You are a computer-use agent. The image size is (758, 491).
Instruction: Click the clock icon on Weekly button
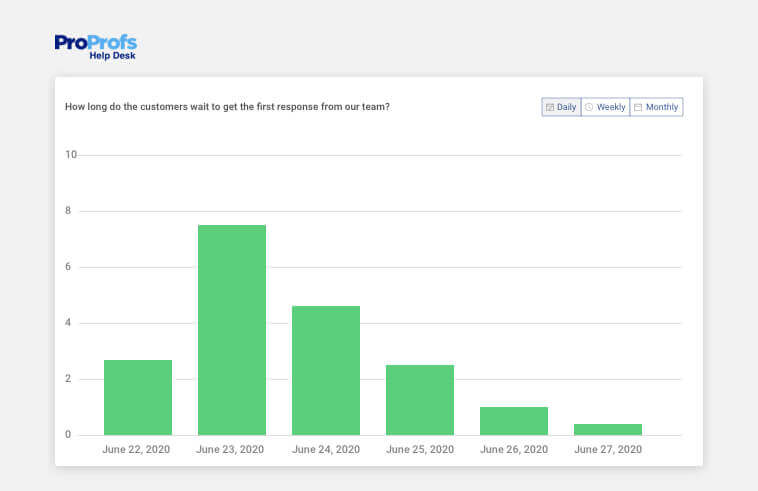tap(589, 107)
